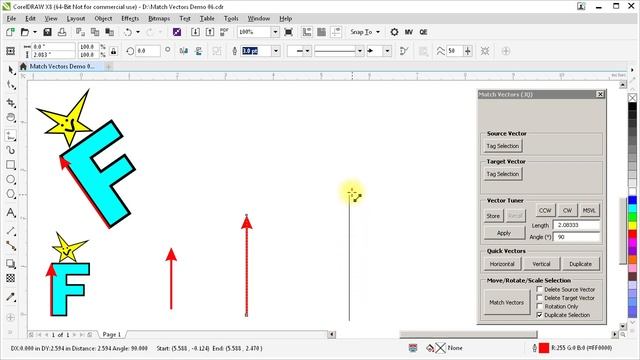The width and height of the screenshot is (640, 360).
Task: Enable Delete Target Vector checkbox
Action: coord(540,298)
